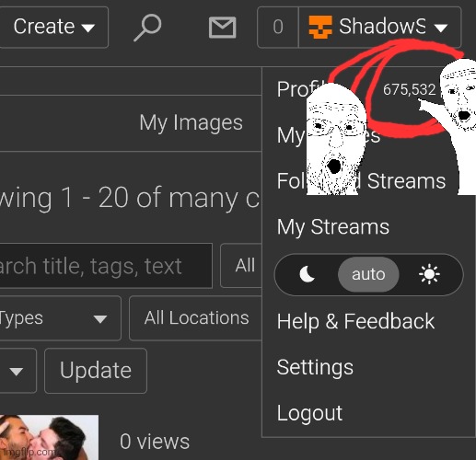Open Settings from the user menu
Viewport: 476px width, 460px height.
click(x=315, y=367)
